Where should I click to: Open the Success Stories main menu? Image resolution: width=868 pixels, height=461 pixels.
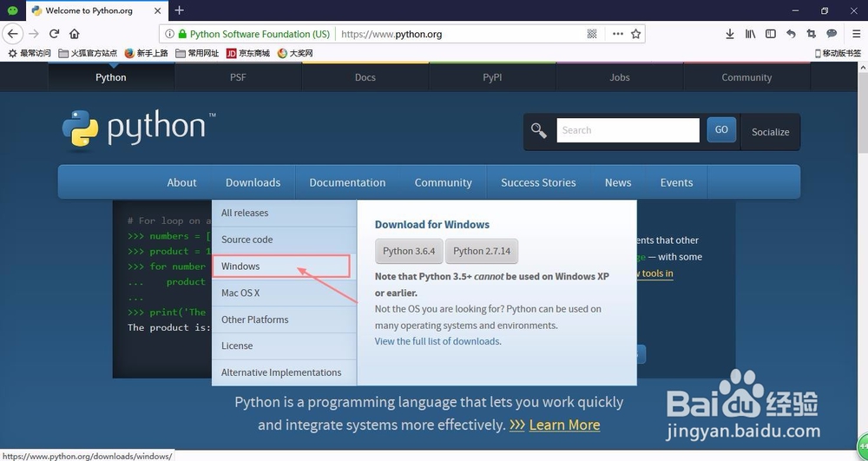click(539, 182)
